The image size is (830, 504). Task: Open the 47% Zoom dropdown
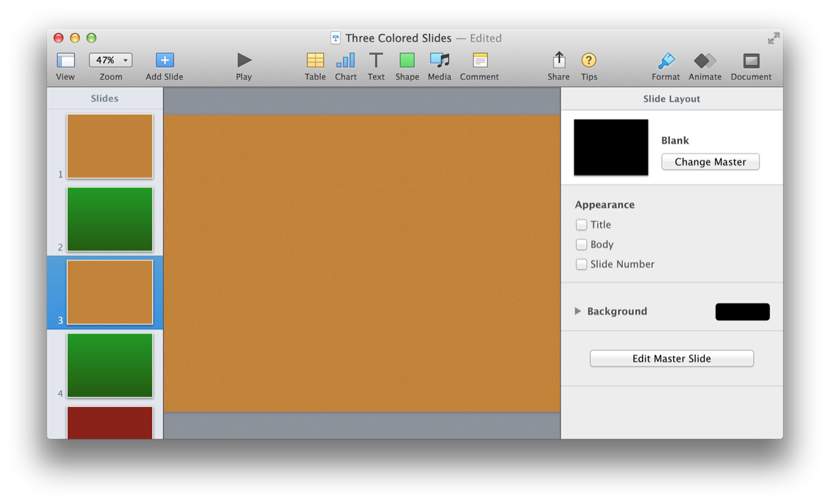[x=110, y=60]
